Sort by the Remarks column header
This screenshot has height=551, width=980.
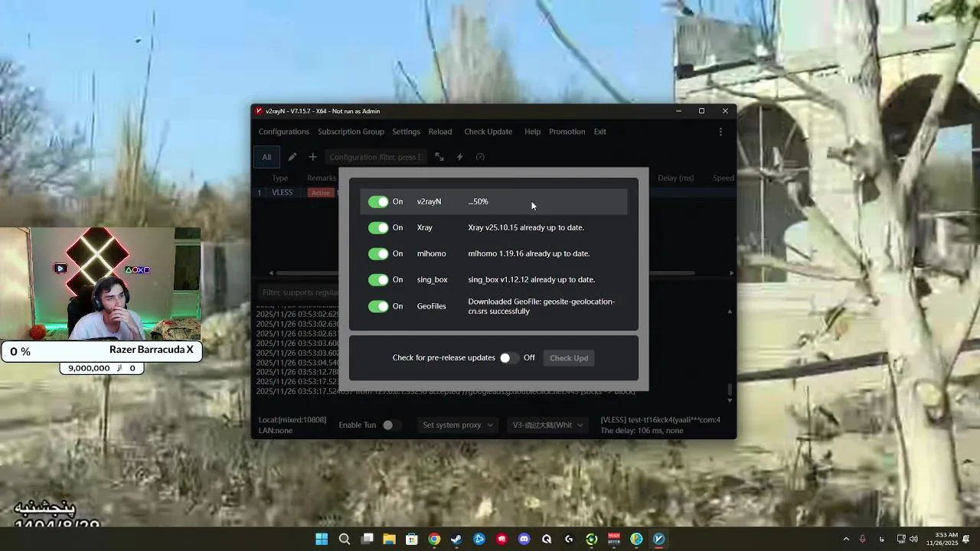pos(322,178)
